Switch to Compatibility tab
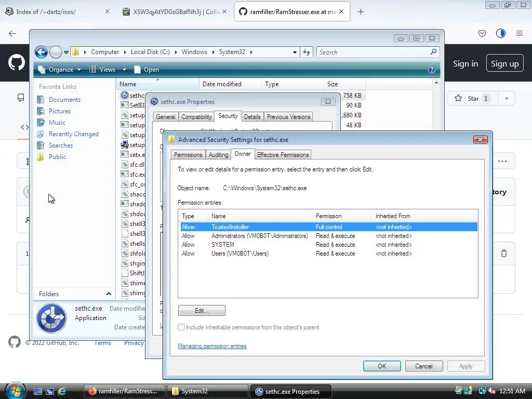 pos(196,117)
